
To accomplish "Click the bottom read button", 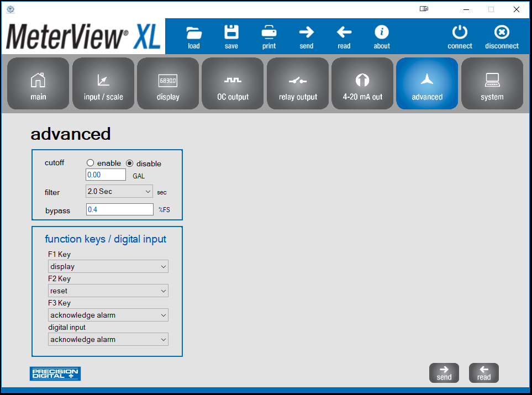I will [x=484, y=373].
